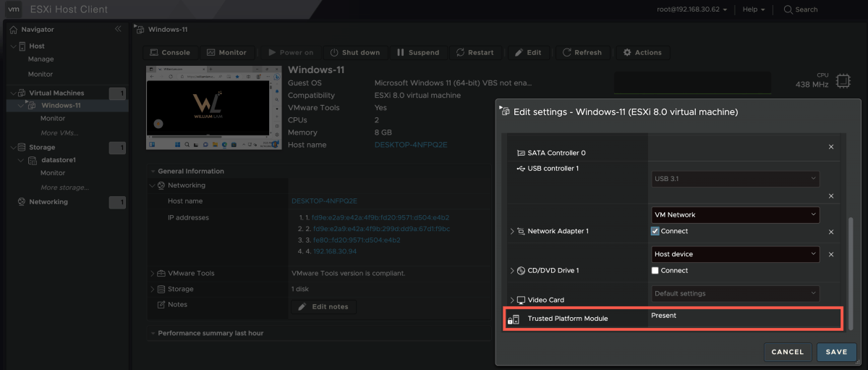Open the Monitor toolbar button
Viewport: 868px width, 370px height.
227,52
